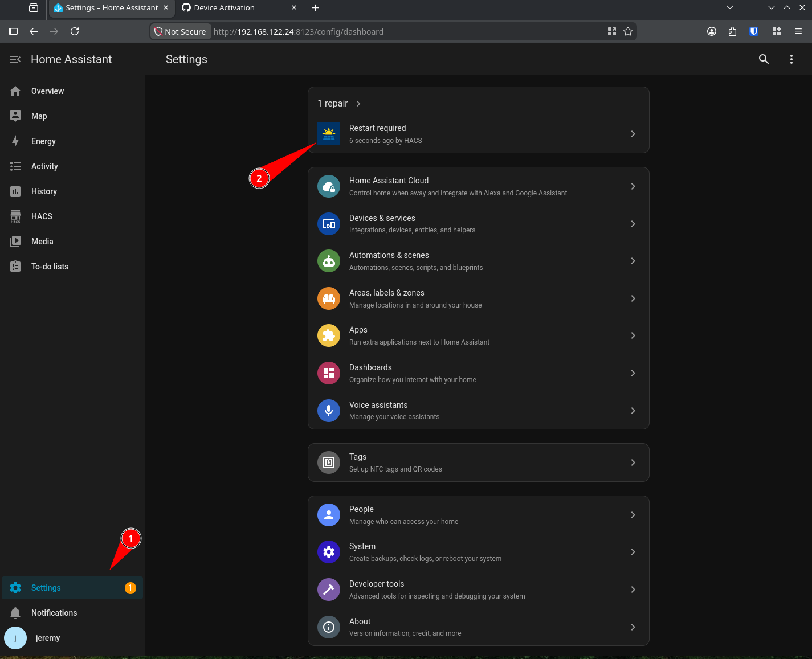Viewport: 812px width, 659px height.
Task: Open HACS store icon in sidebar
Action: pyautogui.click(x=15, y=216)
